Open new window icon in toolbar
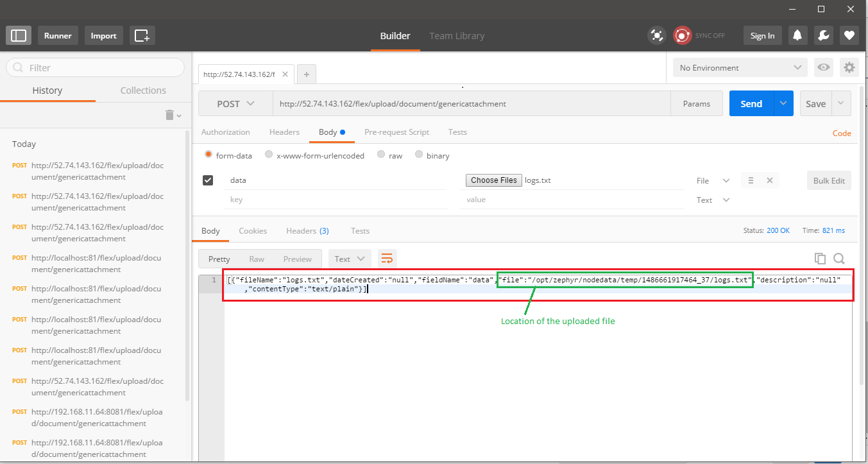This screenshot has width=868, height=464. 142,35
